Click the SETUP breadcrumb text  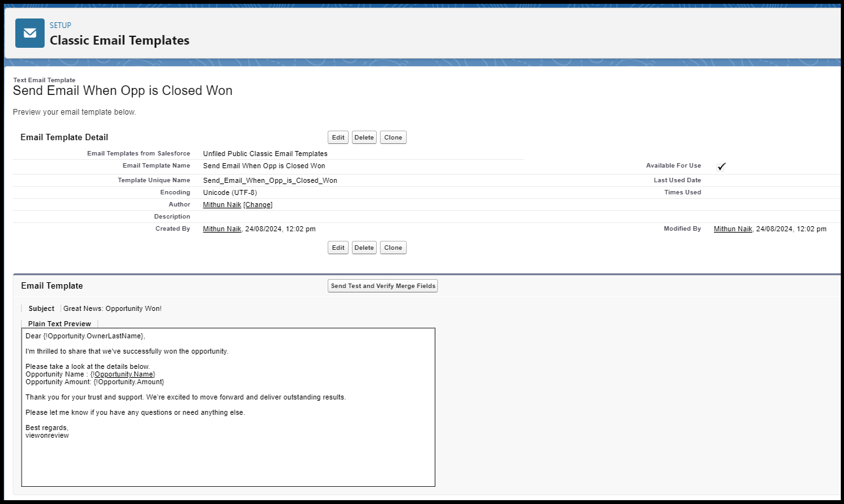[60, 26]
